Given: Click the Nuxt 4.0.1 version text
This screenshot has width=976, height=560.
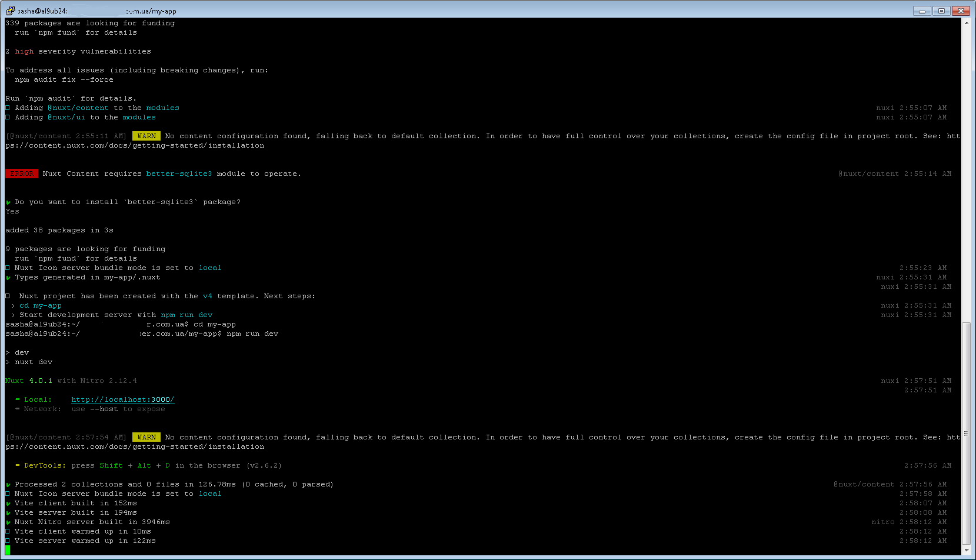Looking at the screenshot, I should pyautogui.click(x=28, y=381).
